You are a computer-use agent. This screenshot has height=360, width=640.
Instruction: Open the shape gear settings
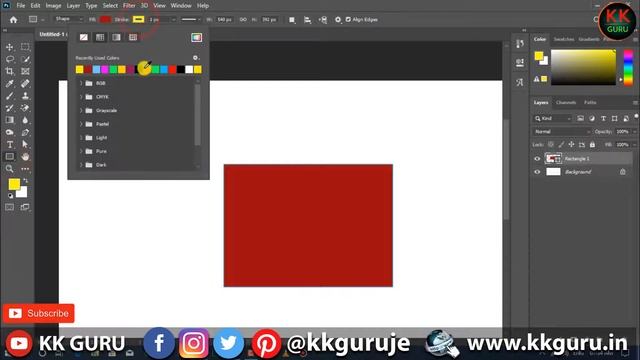(338, 20)
